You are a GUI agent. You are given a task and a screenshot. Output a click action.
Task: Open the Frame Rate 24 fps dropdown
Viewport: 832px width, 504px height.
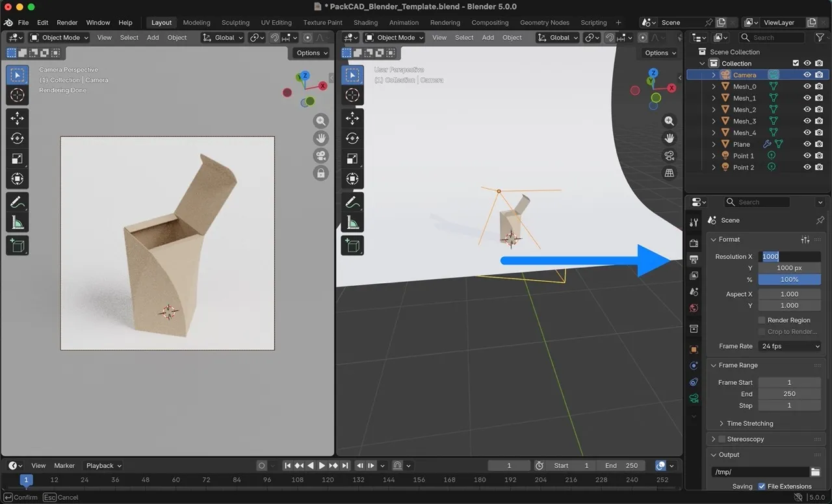(x=790, y=346)
